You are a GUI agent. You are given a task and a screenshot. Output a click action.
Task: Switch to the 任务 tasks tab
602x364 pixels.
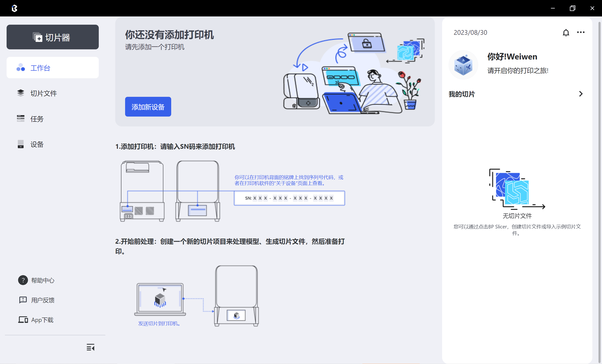pyautogui.click(x=37, y=119)
